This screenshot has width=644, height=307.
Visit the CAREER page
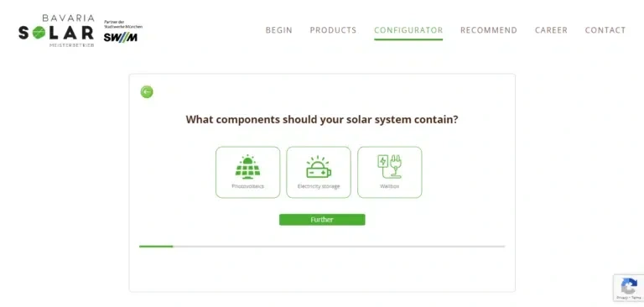click(551, 30)
